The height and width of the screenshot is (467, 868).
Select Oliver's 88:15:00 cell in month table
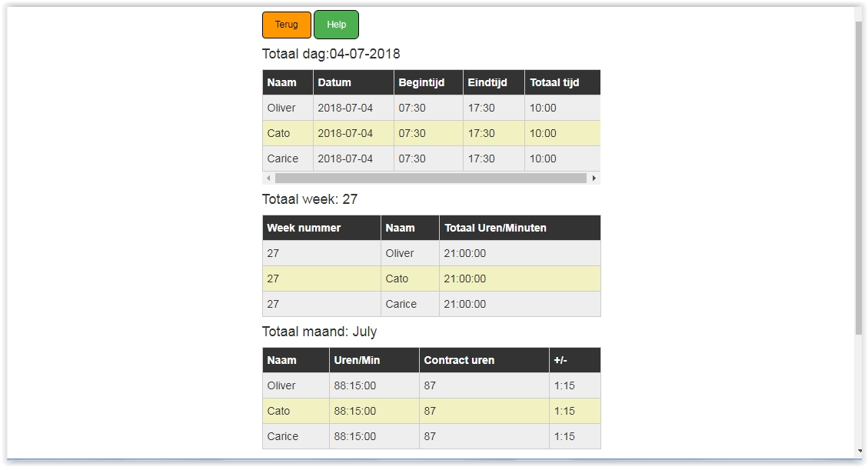[355, 385]
